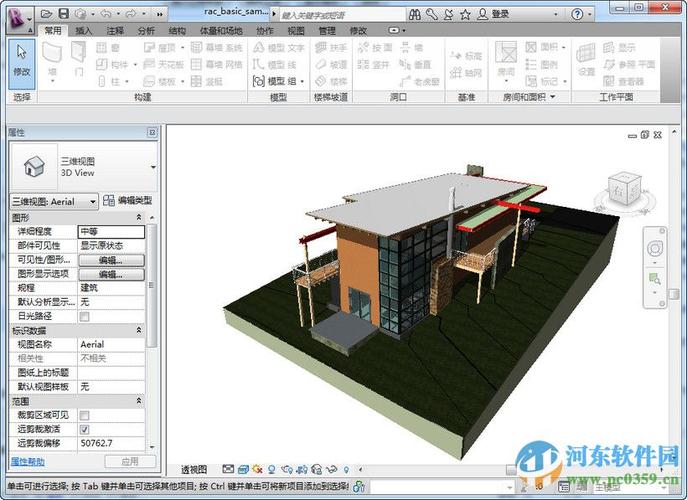Click the detail level (详细程度) value field

coord(110,231)
